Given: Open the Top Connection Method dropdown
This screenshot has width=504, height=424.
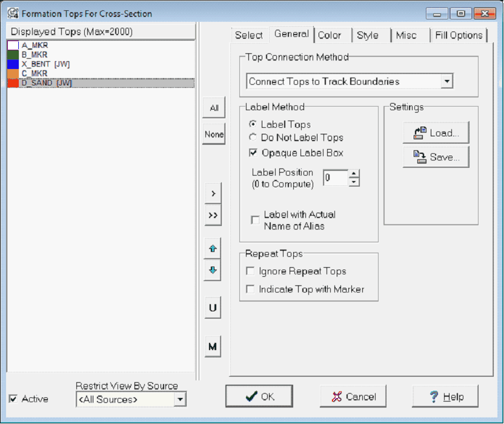Looking at the screenshot, I should [x=446, y=81].
